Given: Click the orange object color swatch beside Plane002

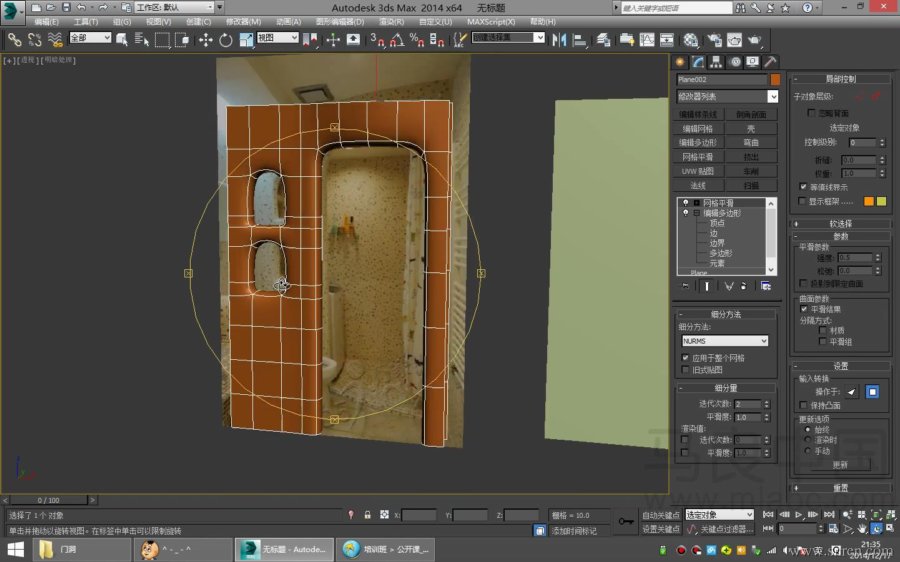Looking at the screenshot, I should tap(774, 79).
